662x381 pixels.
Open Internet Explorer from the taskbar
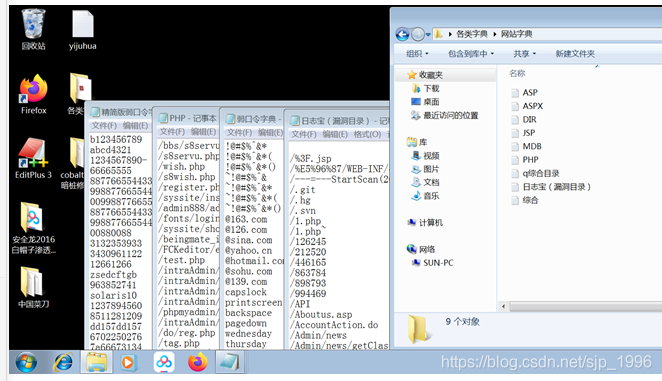(63, 362)
